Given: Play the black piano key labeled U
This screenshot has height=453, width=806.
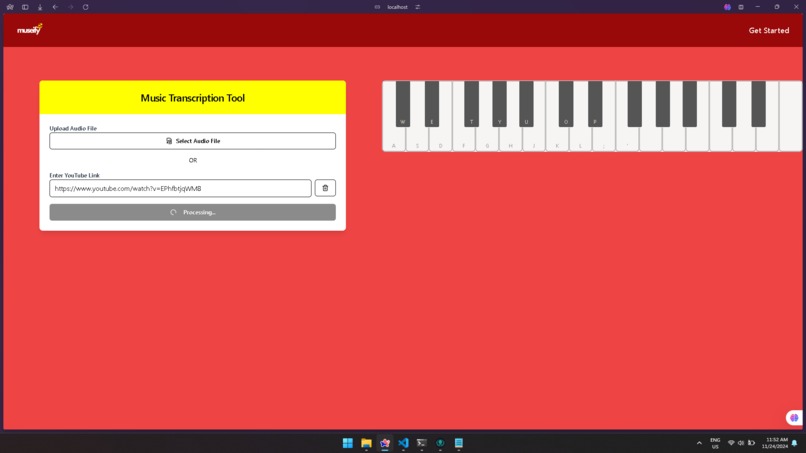Looking at the screenshot, I should click(x=526, y=103).
